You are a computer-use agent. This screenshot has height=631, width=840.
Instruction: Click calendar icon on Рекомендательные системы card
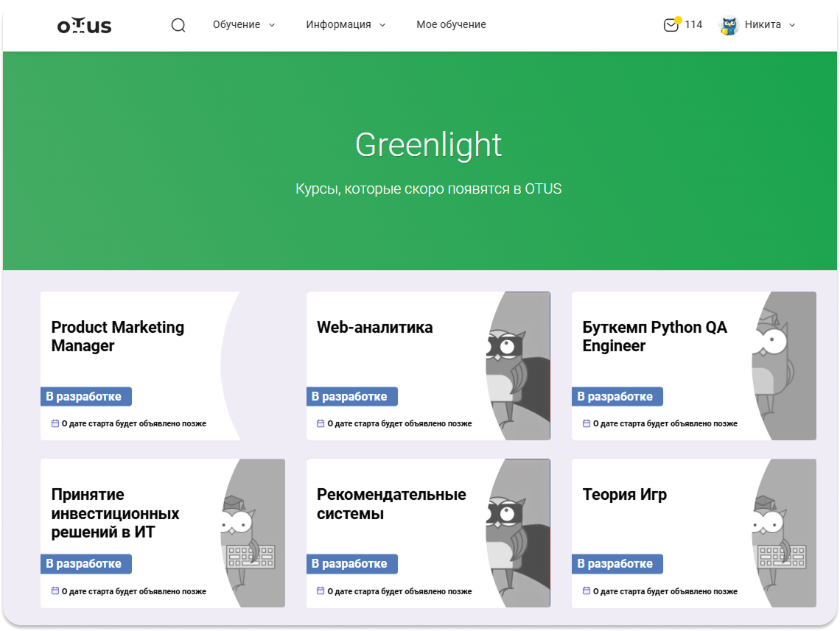click(321, 591)
